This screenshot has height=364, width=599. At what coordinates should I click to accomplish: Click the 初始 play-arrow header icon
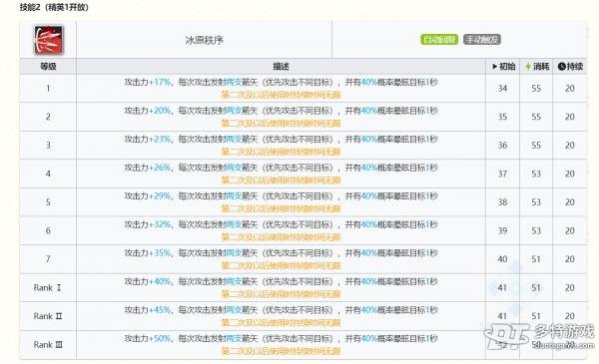pyautogui.click(x=495, y=67)
